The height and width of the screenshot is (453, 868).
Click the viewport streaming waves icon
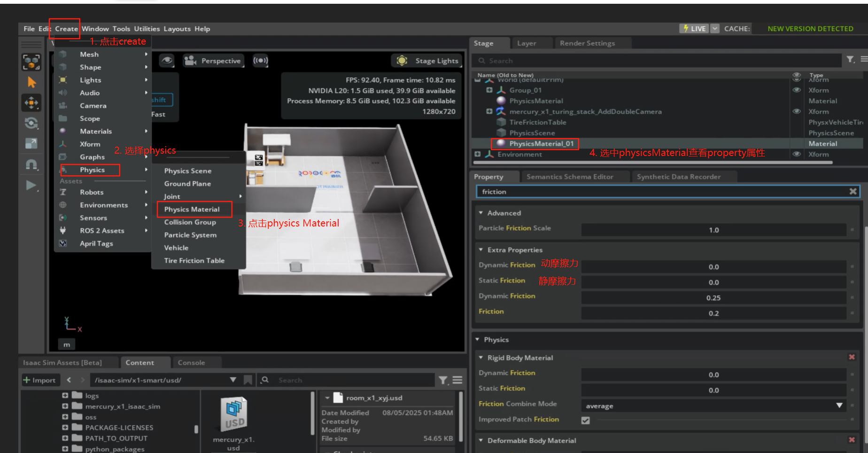coord(261,61)
